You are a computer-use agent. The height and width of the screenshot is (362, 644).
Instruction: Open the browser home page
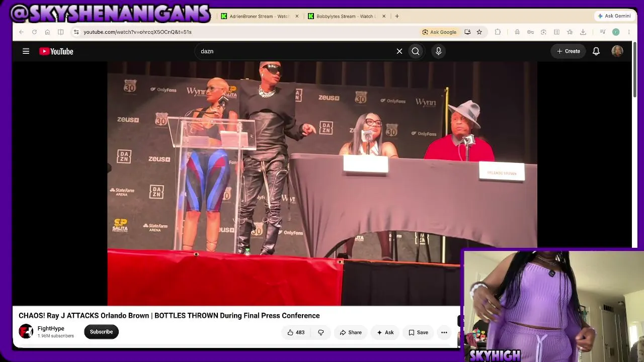pos(47,32)
